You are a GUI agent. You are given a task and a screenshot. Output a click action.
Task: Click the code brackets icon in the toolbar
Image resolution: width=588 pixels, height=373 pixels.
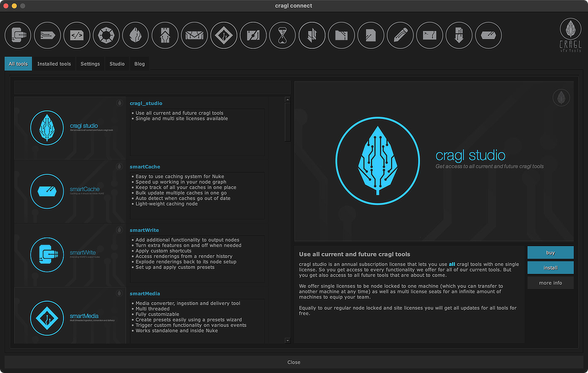tap(76, 35)
